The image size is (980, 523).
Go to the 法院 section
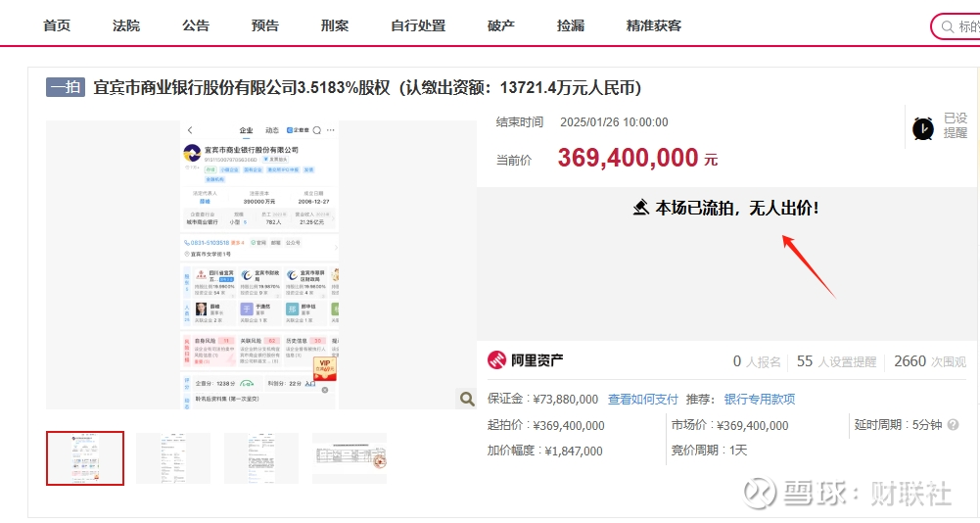126,25
